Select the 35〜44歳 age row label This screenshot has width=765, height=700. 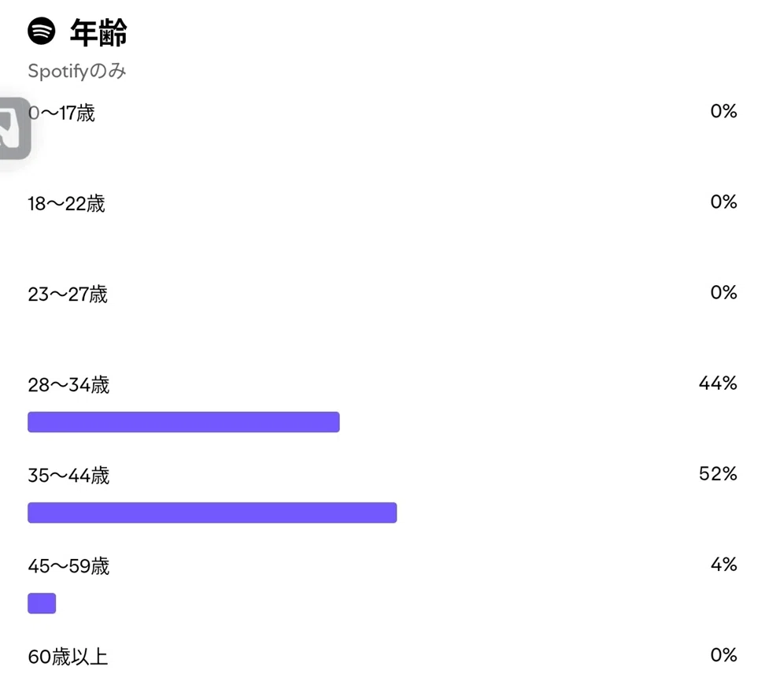pyautogui.click(x=68, y=476)
